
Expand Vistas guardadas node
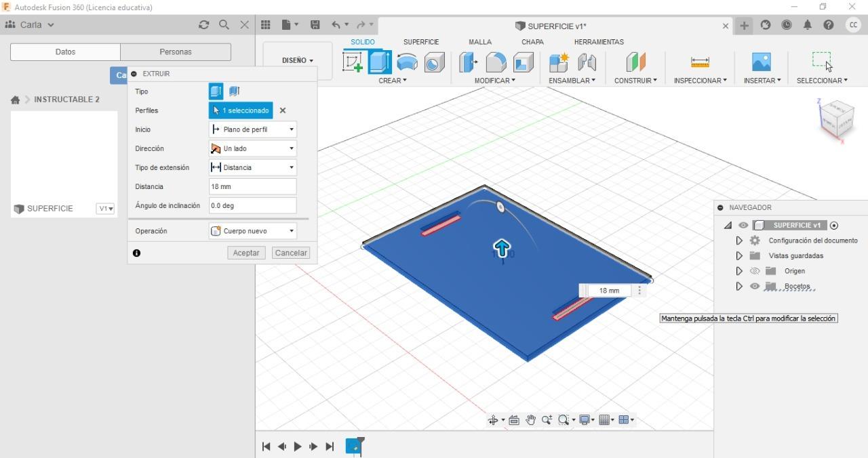point(739,256)
